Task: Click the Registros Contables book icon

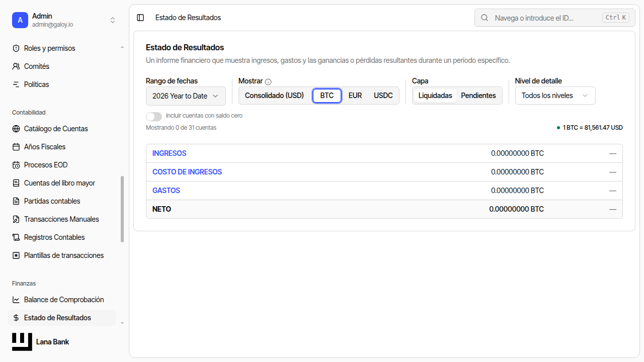Action: (16, 237)
